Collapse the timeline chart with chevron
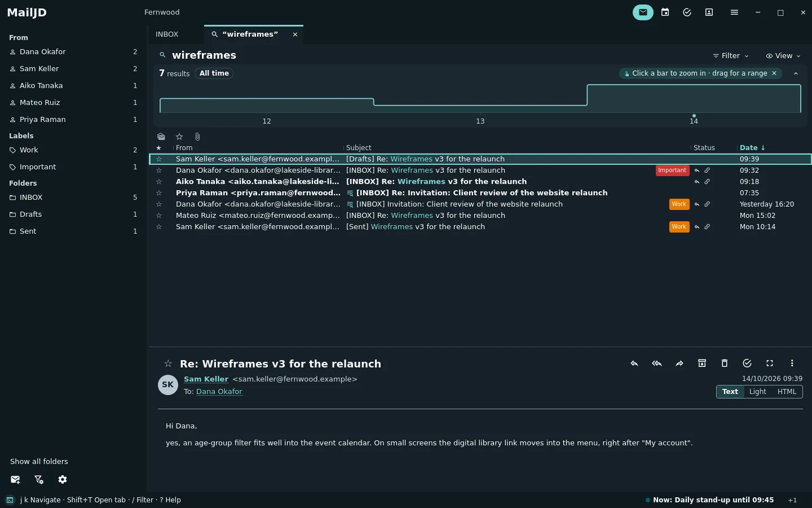Screen dimensions: 812x508 point(796,73)
